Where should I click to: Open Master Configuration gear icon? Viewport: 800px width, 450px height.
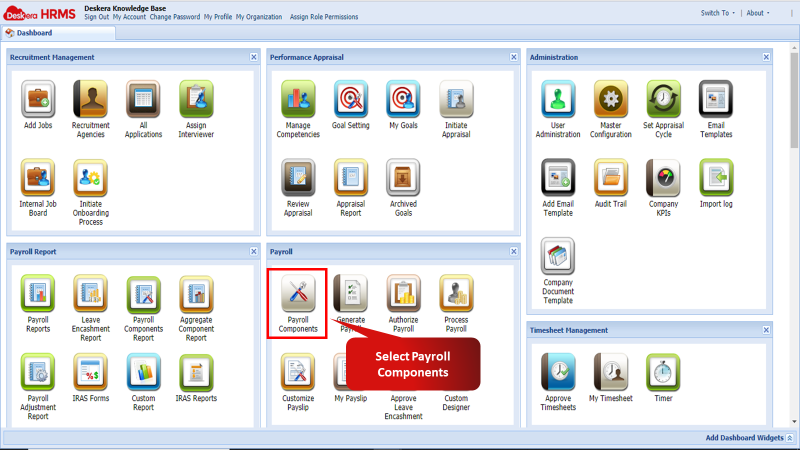tap(611, 98)
